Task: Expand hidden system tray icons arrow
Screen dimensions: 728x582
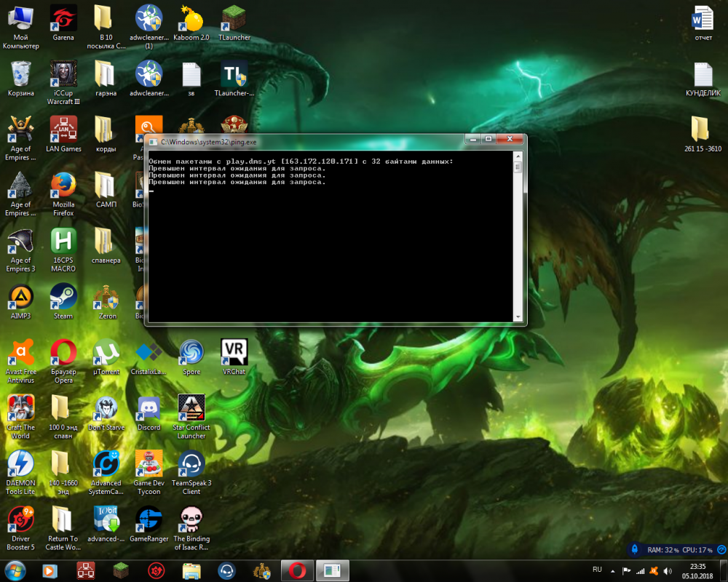Action: click(613, 570)
